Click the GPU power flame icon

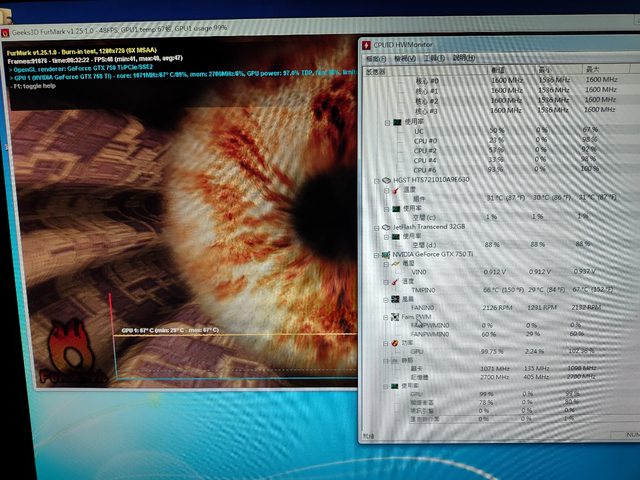tap(396, 342)
